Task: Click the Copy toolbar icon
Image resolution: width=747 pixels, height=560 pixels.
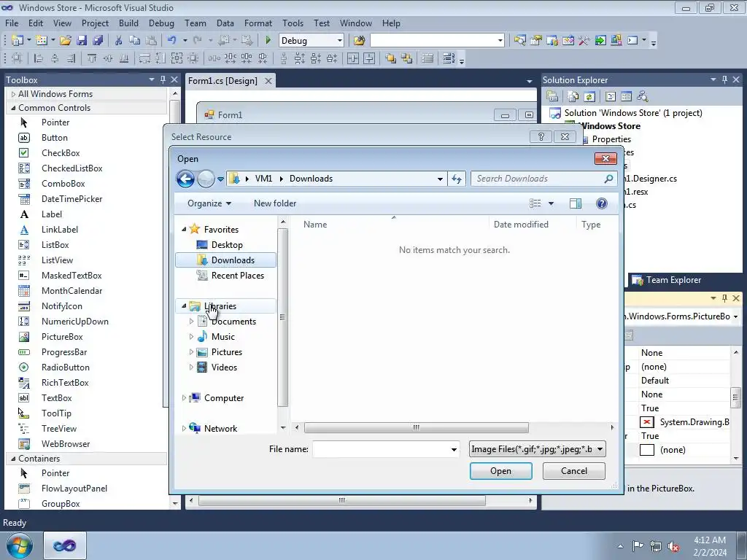Action: point(135,41)
